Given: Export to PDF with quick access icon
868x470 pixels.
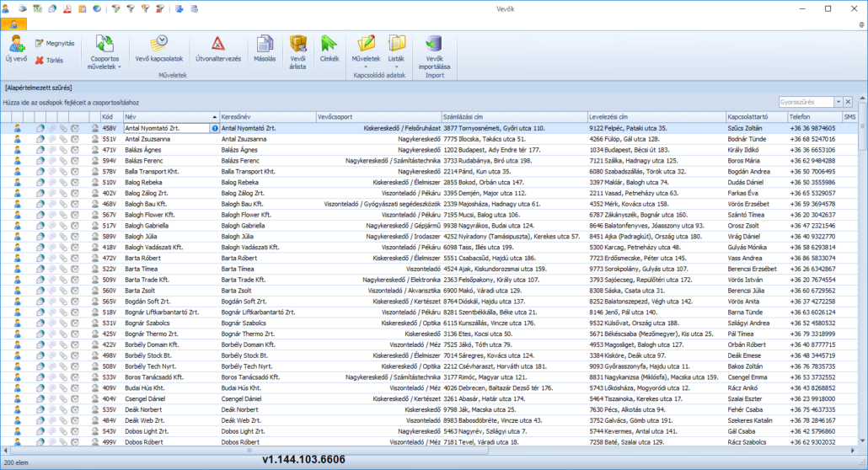Looking at the screenshot, I should coord(67,9).
